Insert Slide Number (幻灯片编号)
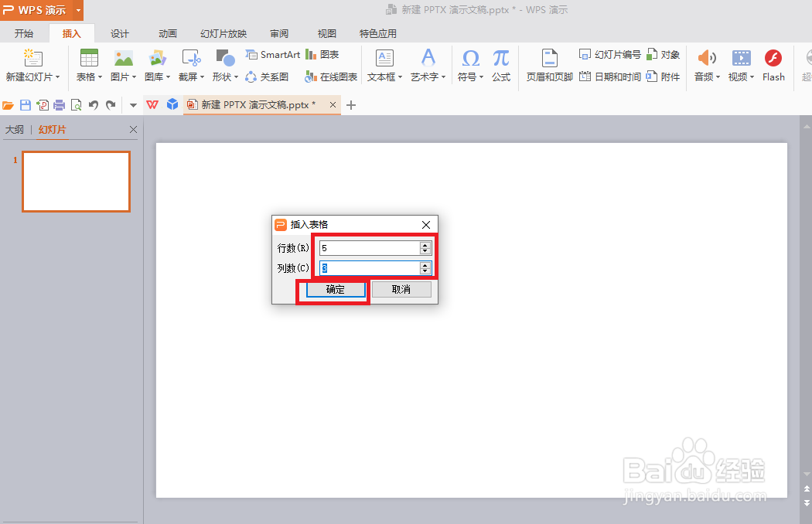This screenshot has height=524, width=812. [x=609, y=55]
